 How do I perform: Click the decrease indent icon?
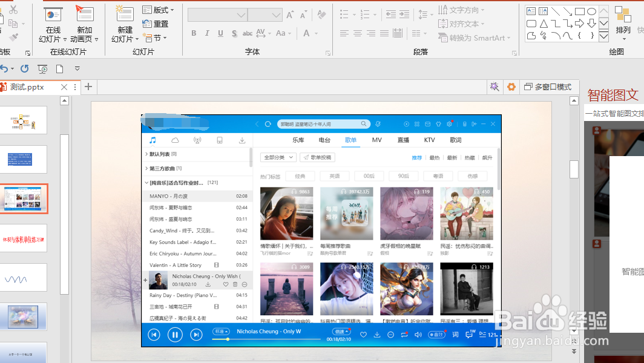(390, 15)
